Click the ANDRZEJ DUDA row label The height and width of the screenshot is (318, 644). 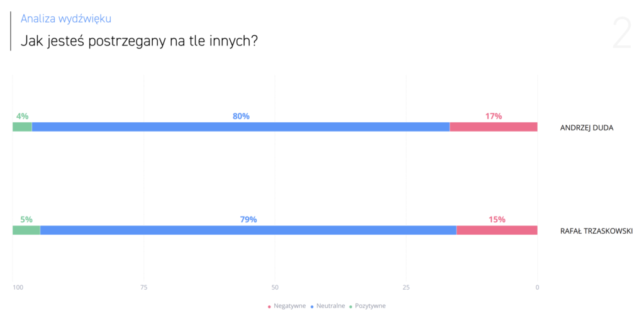[586, 128]
